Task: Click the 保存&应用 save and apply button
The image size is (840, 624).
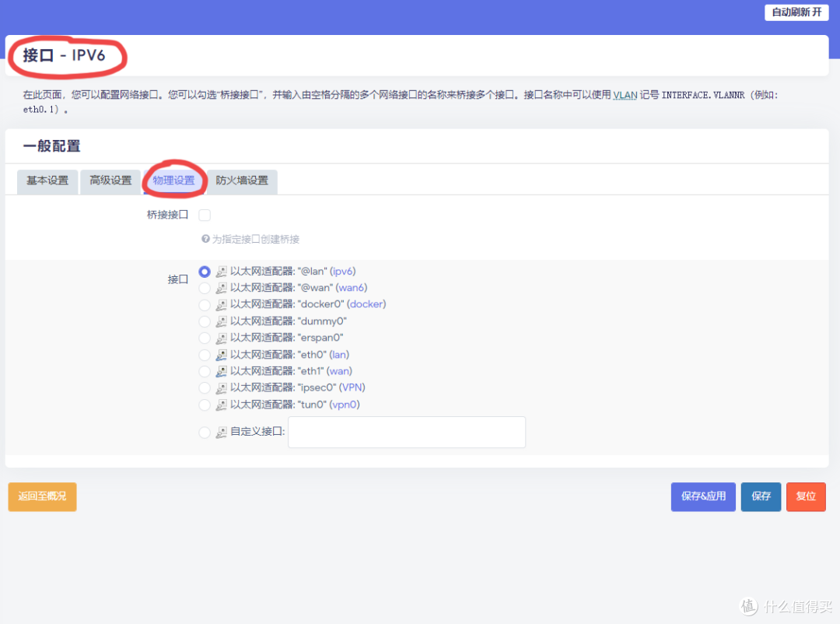Action: [x=702, y=496]
